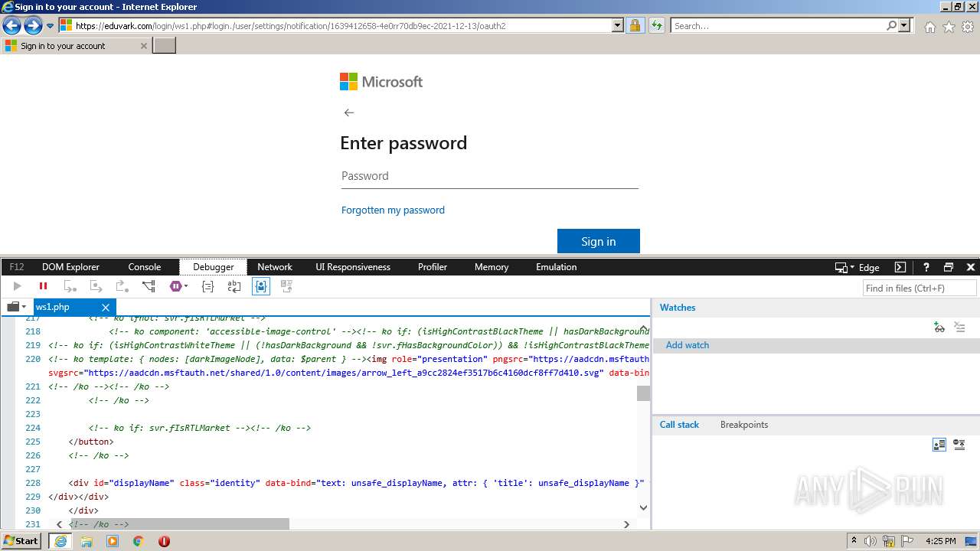Click the Add watch row
The image size is (980, 551).
[x=816, y=345]
